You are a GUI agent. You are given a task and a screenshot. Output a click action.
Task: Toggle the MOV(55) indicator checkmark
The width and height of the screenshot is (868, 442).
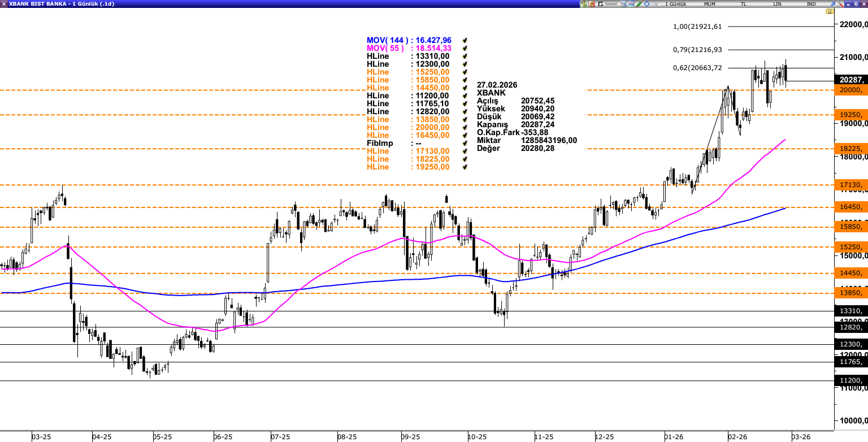pyautogui.click(x=465, y=49)
